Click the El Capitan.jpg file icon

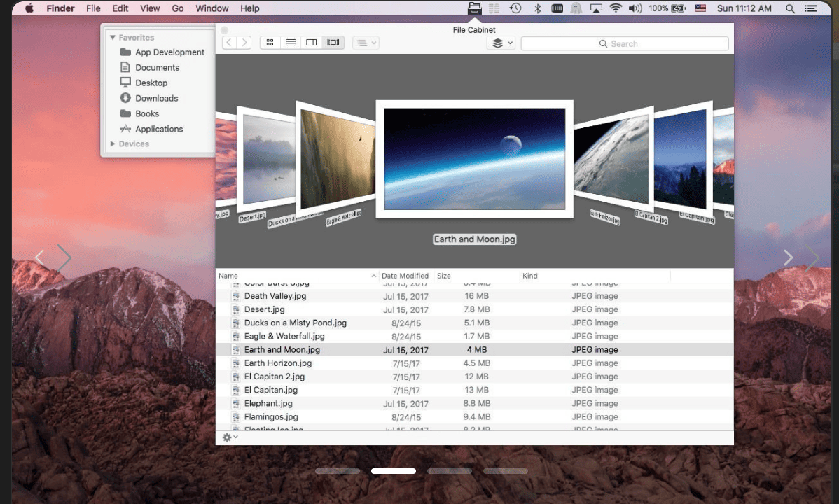click(x=236, y=390)
